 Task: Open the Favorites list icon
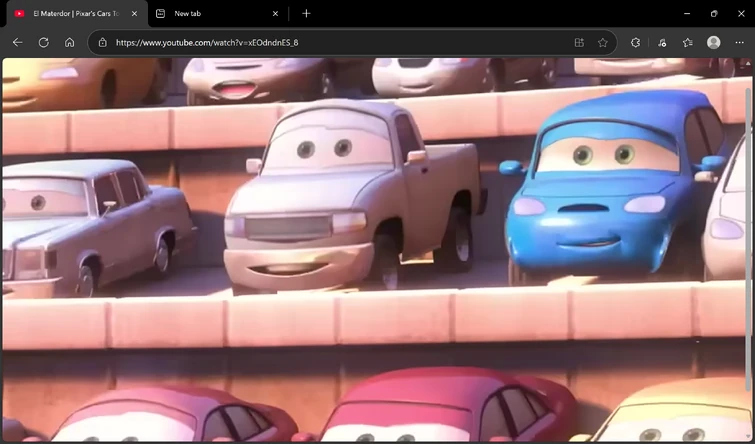[688, 42]
